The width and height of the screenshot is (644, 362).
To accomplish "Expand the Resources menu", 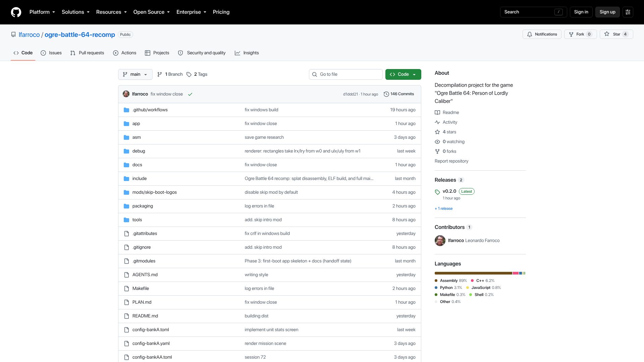I will click(x=111, y=12).
